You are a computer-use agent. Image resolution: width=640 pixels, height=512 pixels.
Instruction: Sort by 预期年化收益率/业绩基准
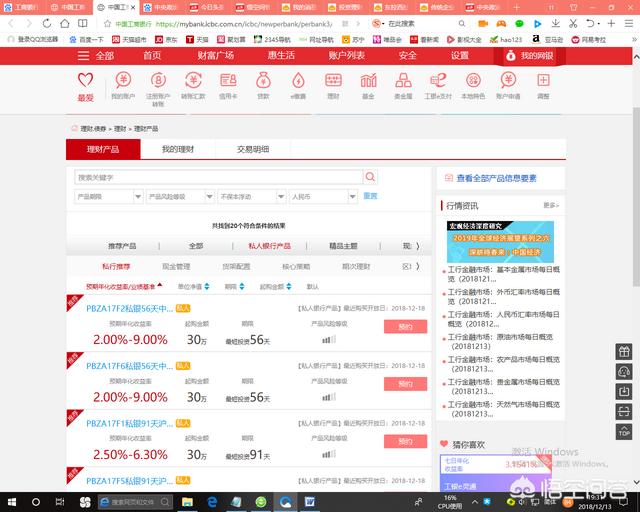pos(124,287)
